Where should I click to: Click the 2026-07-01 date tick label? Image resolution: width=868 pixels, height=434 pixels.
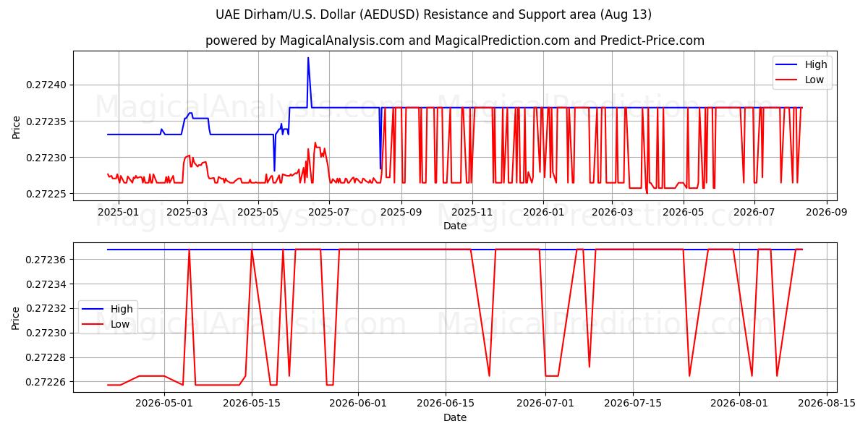(x=545, y=404)
